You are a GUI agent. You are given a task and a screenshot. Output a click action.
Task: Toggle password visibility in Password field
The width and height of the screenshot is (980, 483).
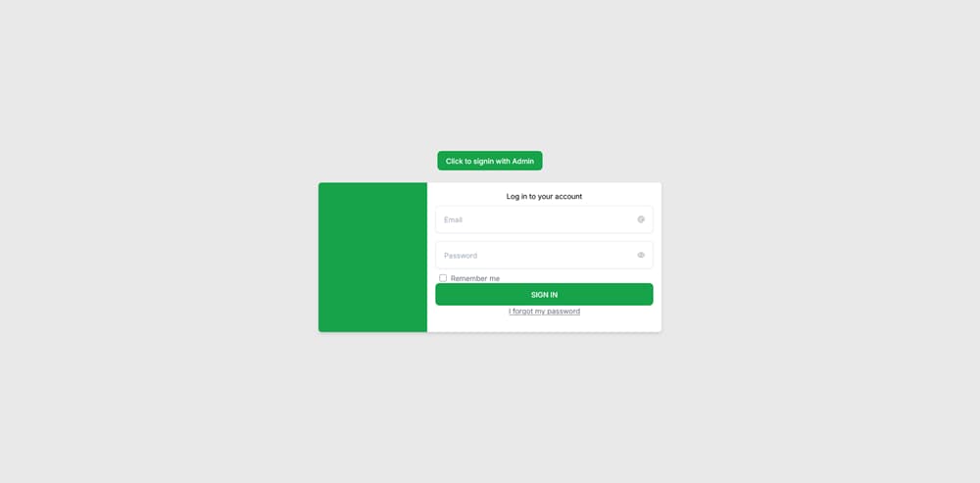(x=641, y=255)
